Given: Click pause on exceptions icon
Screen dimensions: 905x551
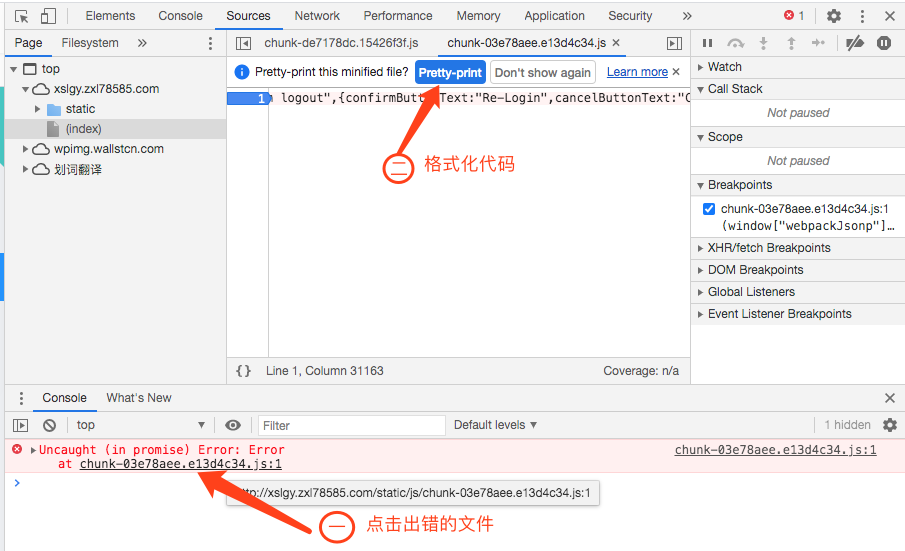Looking at the screenshot, I should tap(884, 43).
